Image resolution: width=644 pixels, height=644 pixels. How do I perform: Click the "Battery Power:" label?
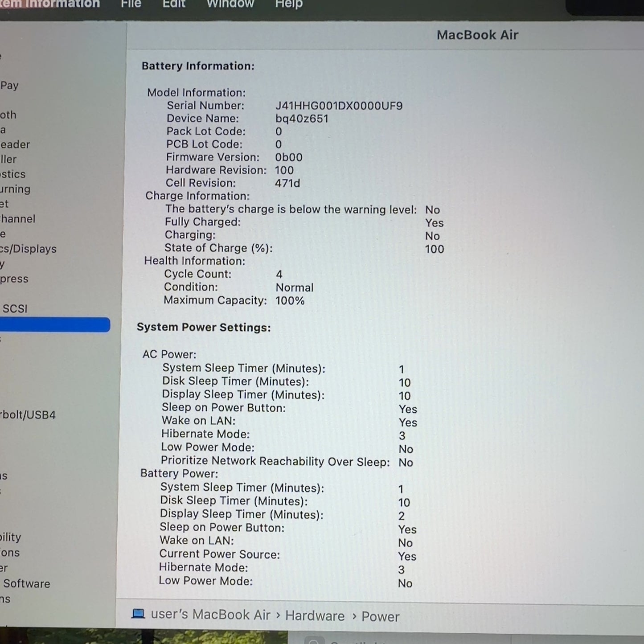[x=179, y=473]
